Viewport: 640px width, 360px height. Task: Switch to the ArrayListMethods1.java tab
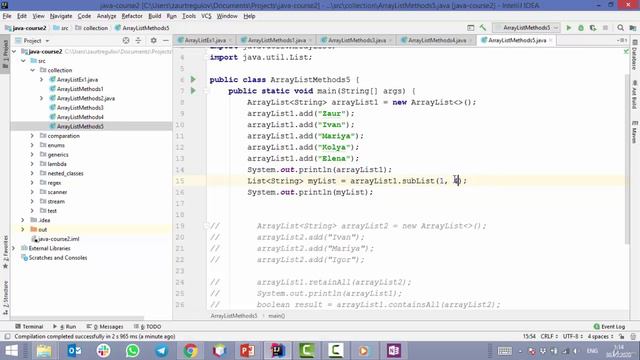pos(277,40)
